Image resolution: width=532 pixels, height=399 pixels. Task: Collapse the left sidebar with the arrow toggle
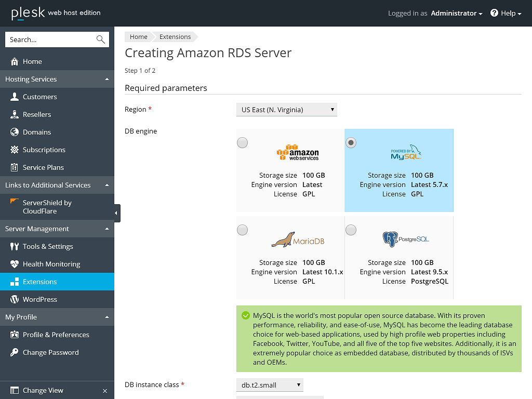(117, 213)
